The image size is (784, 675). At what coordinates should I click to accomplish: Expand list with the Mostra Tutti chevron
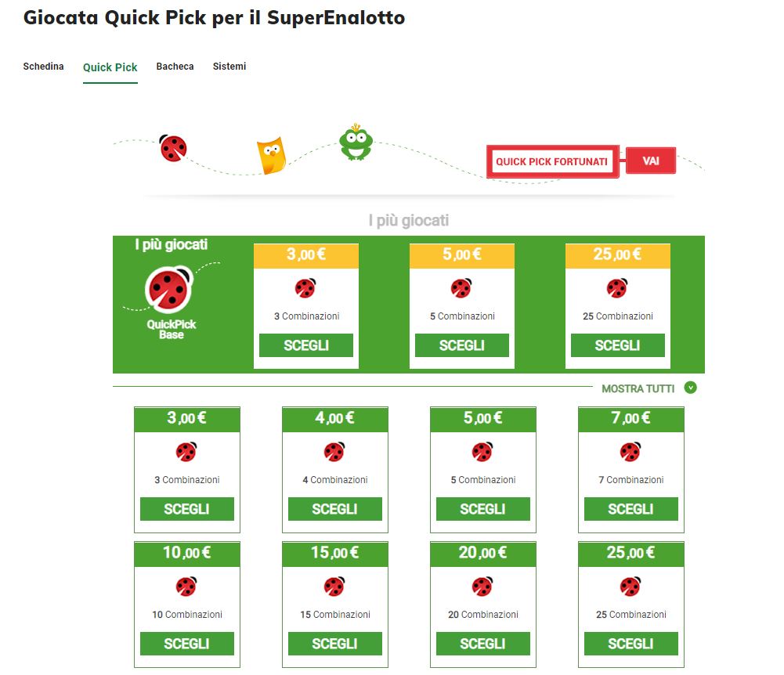point(690,388)
